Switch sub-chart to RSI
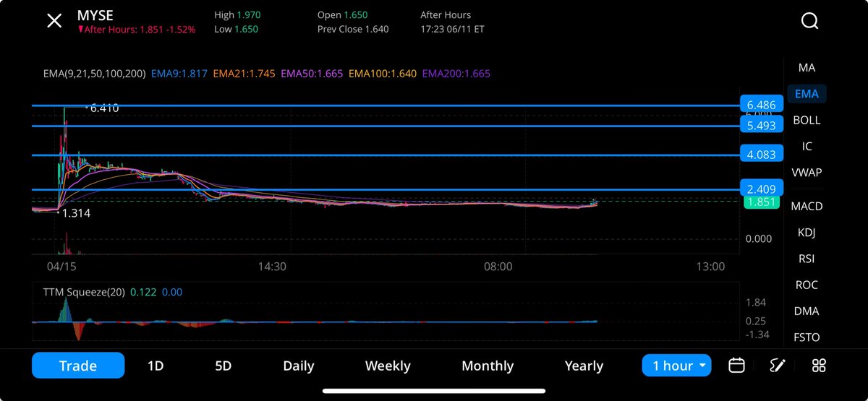 click(x=807, y=258)
